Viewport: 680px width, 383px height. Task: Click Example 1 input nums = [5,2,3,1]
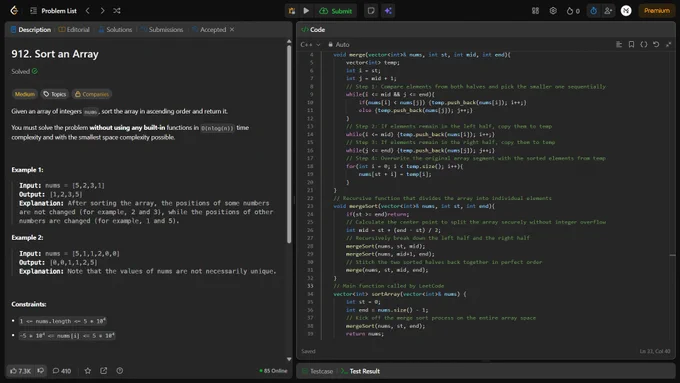[x=62, y=185]
